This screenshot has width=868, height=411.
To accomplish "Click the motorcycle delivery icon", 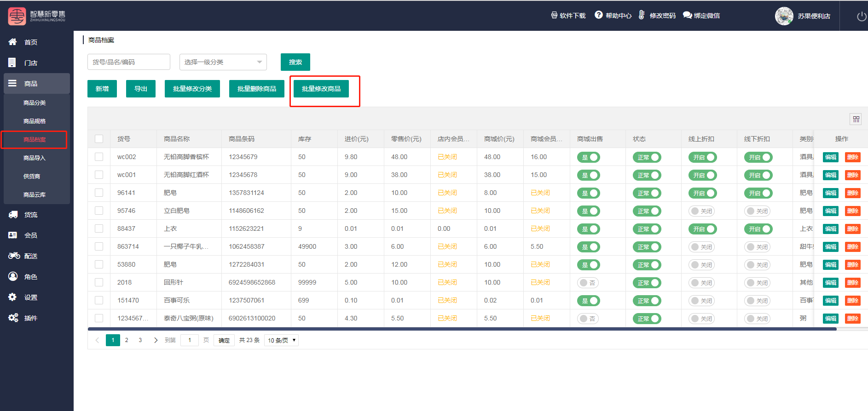I will [x=14, y=256].
